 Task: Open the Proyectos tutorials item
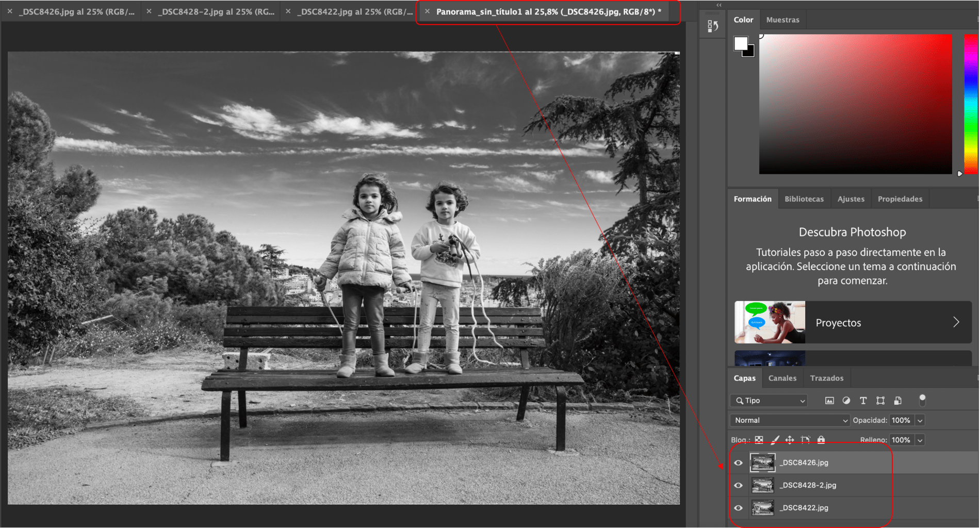pos(853,322)
